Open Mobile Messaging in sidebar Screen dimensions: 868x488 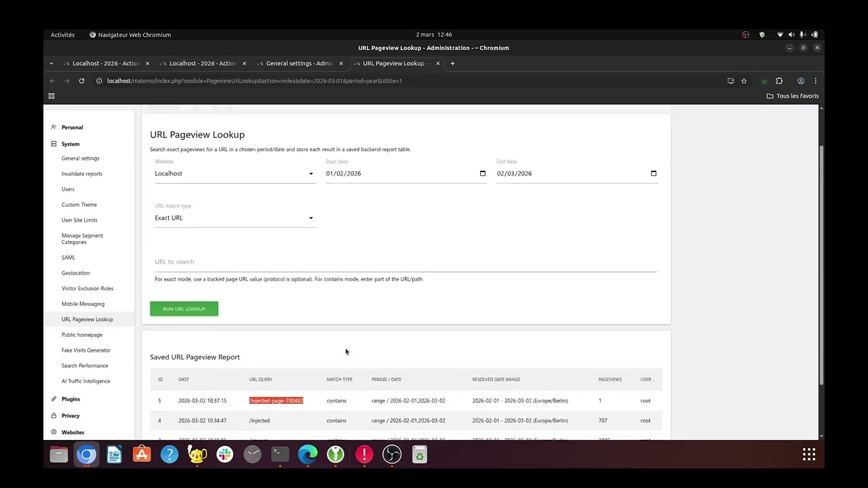coord(83,304)
